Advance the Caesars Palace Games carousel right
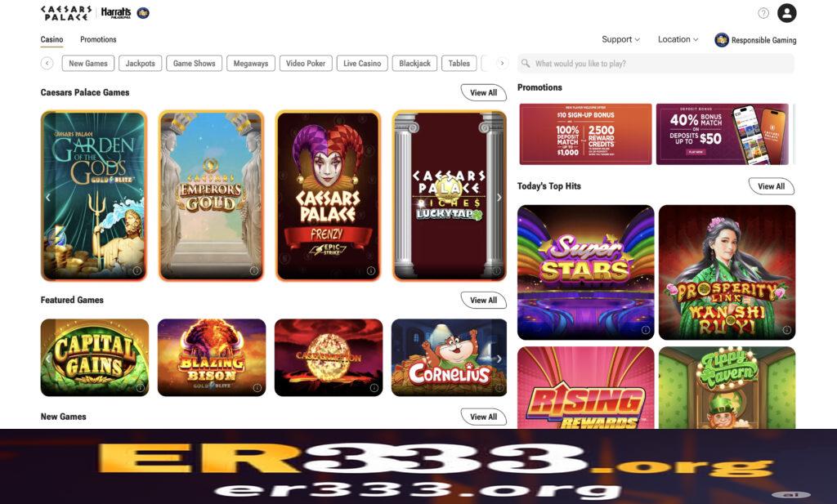 click(x=499, y=198)
